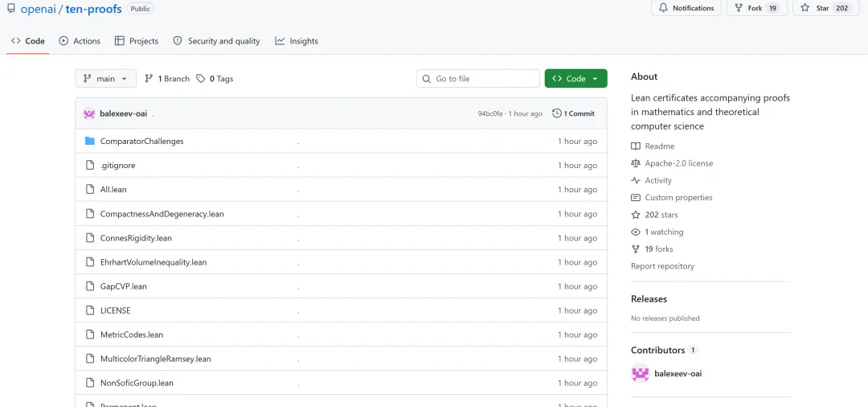Open the Insights tab
868x407 pixels.
[x=297, y=41]
